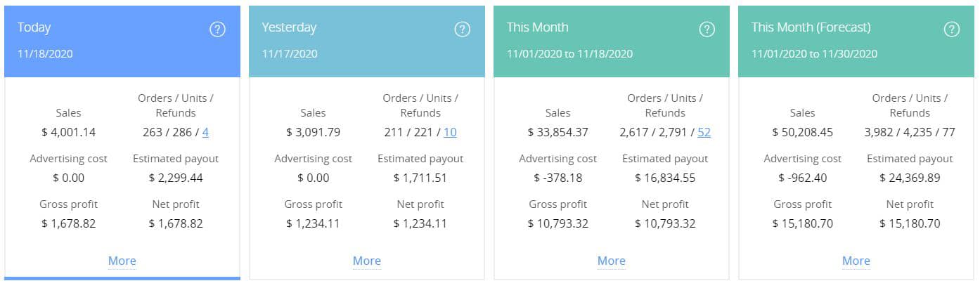Screen dimensions: 980x288
Task: Click forecast sales value $ 50,208.45
Action: (802, 132)
